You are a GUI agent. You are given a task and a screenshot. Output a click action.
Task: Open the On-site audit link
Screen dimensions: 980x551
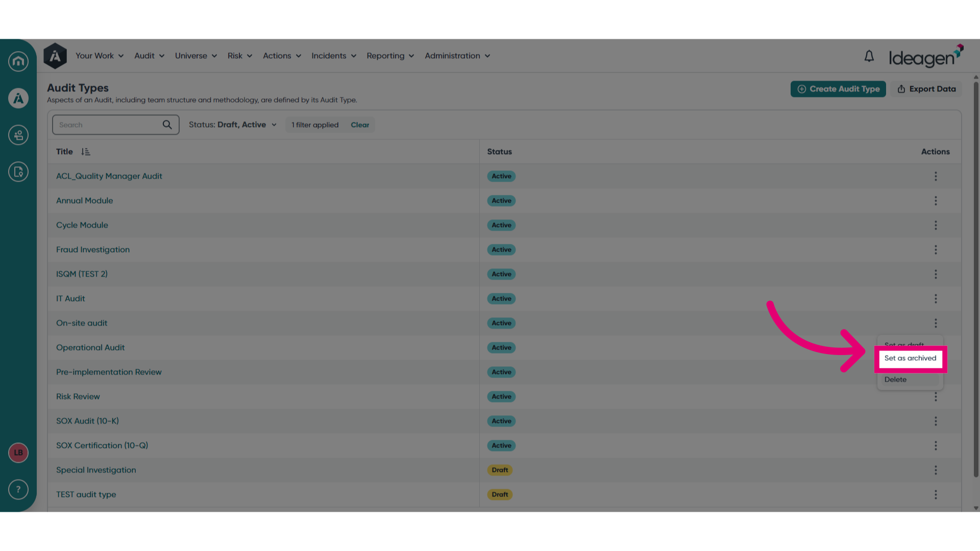(82, 323)
